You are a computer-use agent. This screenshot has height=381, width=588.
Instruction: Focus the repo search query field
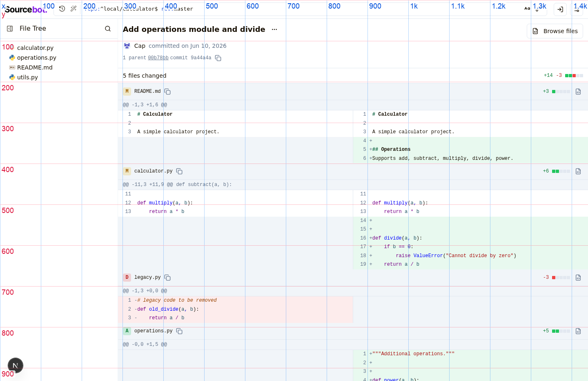click(302, 9)
